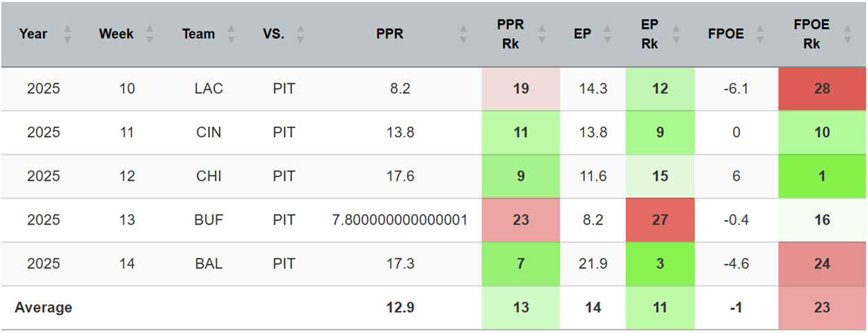This screenshot has height=333, width=868.
Task: Click the Team header text
Action: (x=199, y=34)
